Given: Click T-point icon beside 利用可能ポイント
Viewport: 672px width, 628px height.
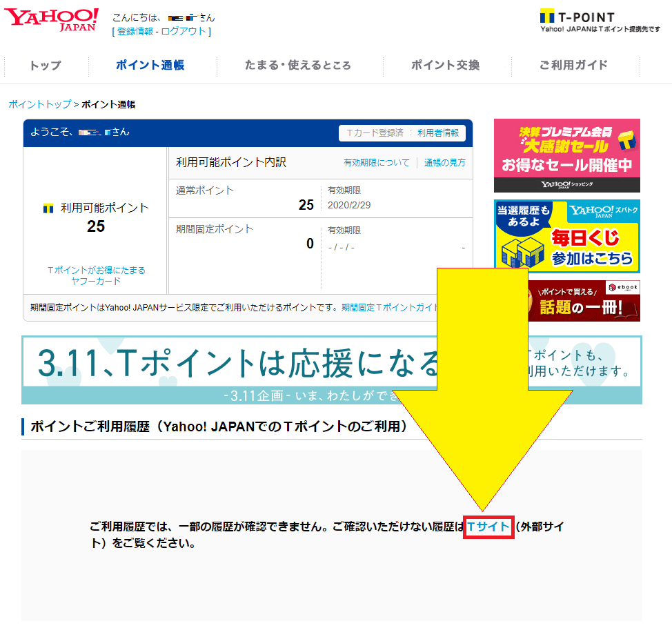Looking at the screenshot, I should [48, 208].
